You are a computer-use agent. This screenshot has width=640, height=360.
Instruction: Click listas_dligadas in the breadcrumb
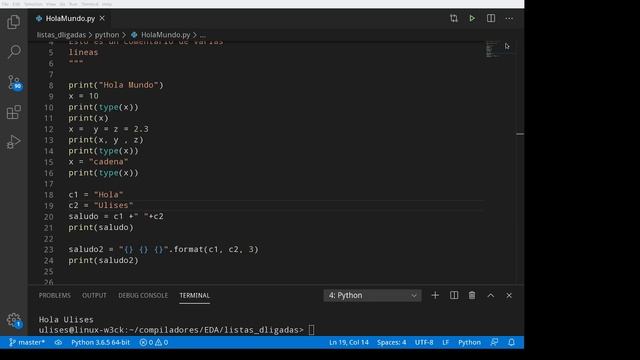(61, 35)
